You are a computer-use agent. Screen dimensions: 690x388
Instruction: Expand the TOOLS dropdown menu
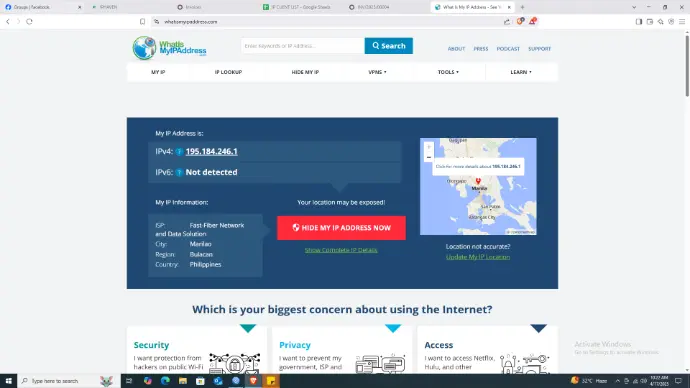(x=448, y=72)
